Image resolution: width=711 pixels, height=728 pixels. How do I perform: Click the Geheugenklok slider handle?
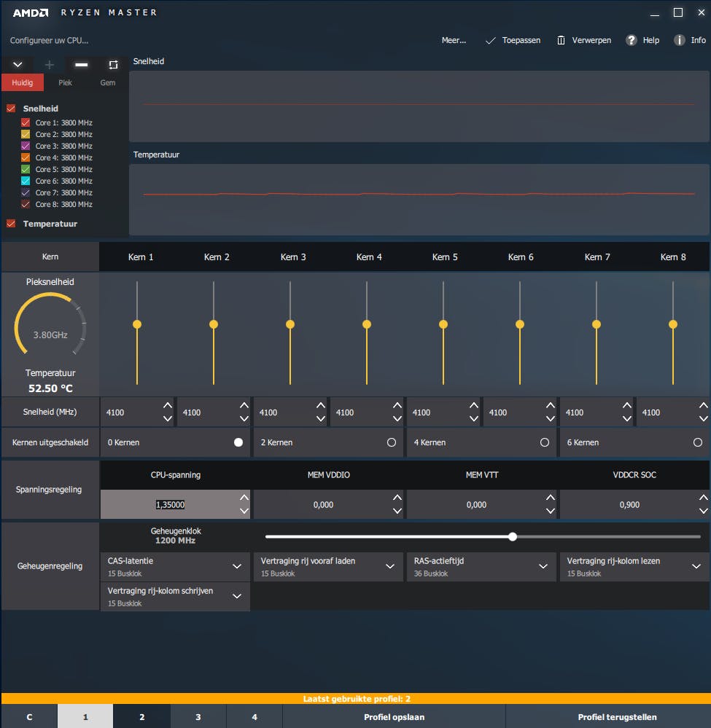(513, 536)
